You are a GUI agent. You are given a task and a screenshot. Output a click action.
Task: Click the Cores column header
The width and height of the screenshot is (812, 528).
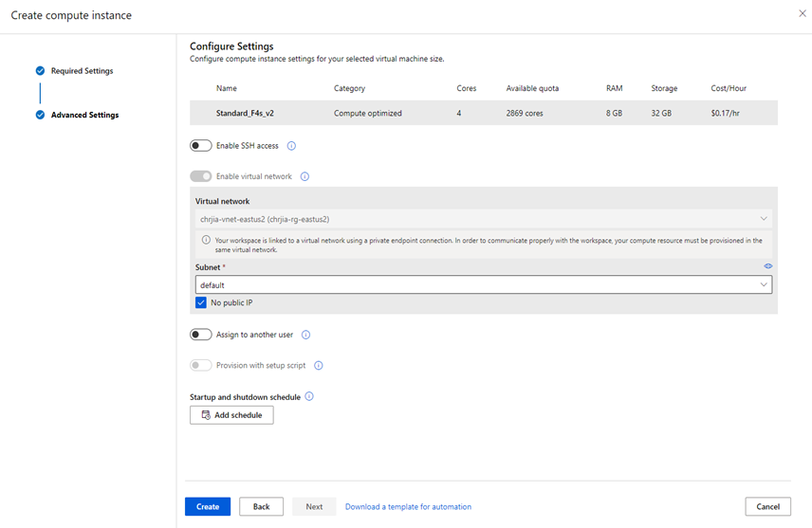(x=467, y=88)
